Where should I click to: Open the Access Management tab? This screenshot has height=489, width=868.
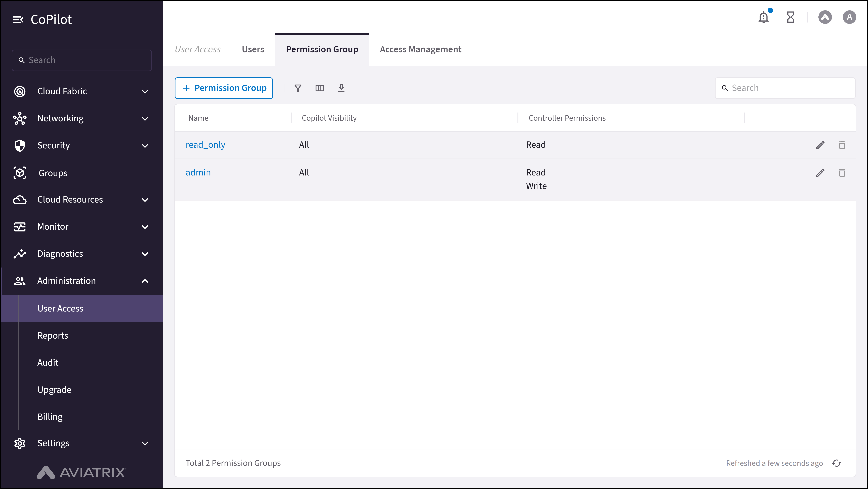coord(420,49)
